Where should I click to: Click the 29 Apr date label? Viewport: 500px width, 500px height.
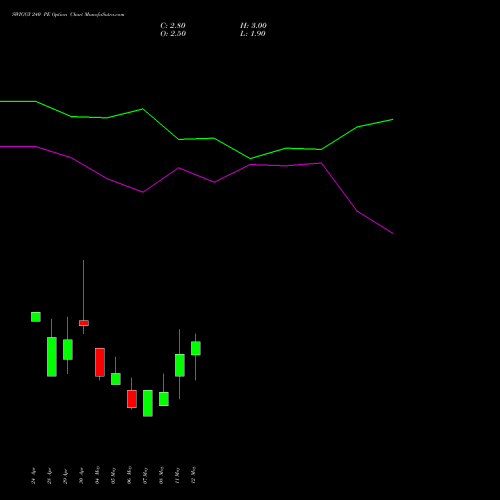click(x=65, y=476)
